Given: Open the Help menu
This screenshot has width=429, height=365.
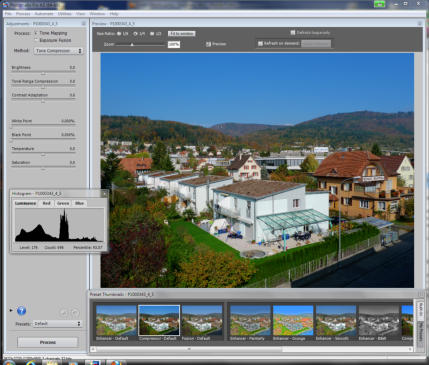Looking at the screenshot, I should [114, 14].
